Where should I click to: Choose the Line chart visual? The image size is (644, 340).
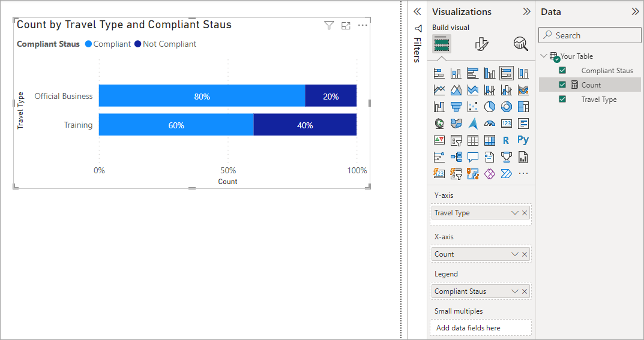(439, 90)
